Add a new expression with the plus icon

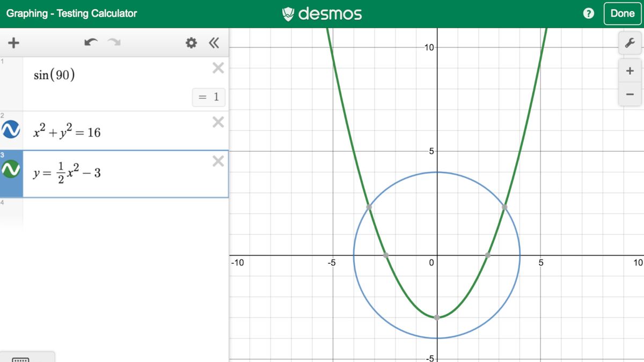pyautogui.click(x=13, y=43)
